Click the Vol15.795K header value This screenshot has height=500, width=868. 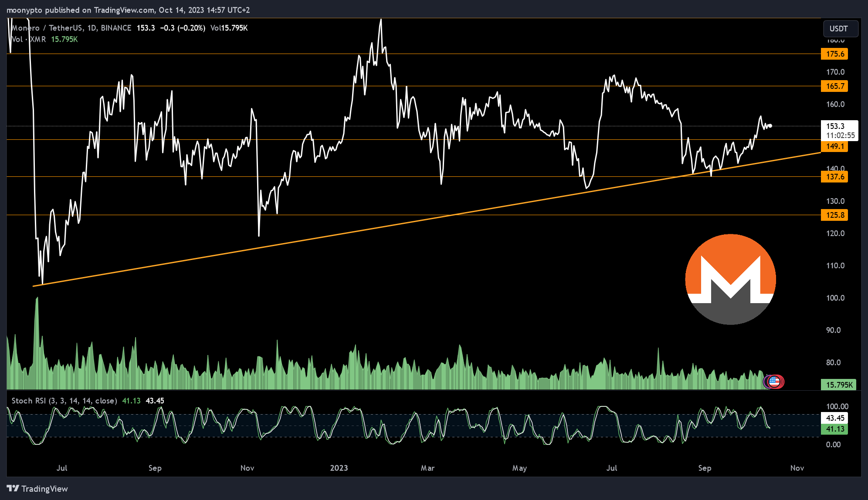pos(229,28)
